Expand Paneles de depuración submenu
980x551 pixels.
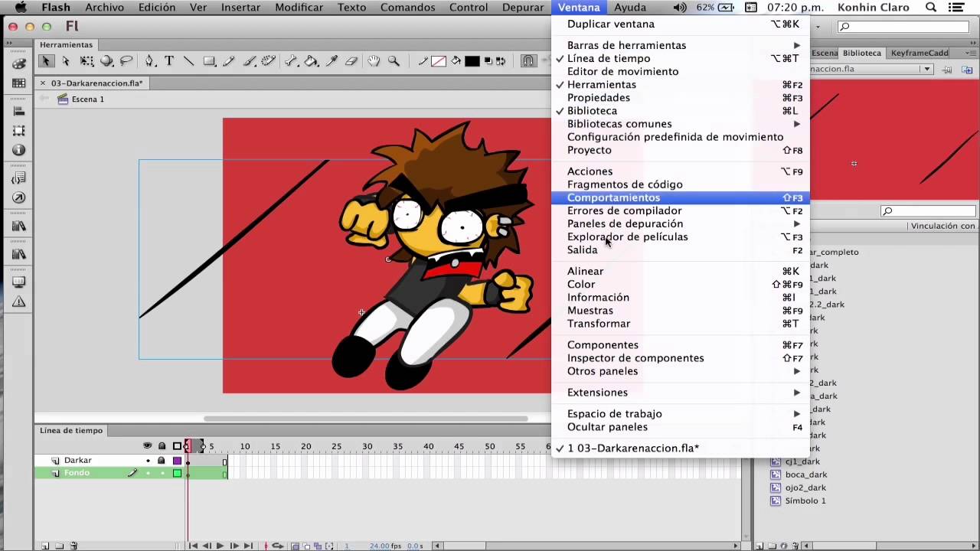coord(680,223)
